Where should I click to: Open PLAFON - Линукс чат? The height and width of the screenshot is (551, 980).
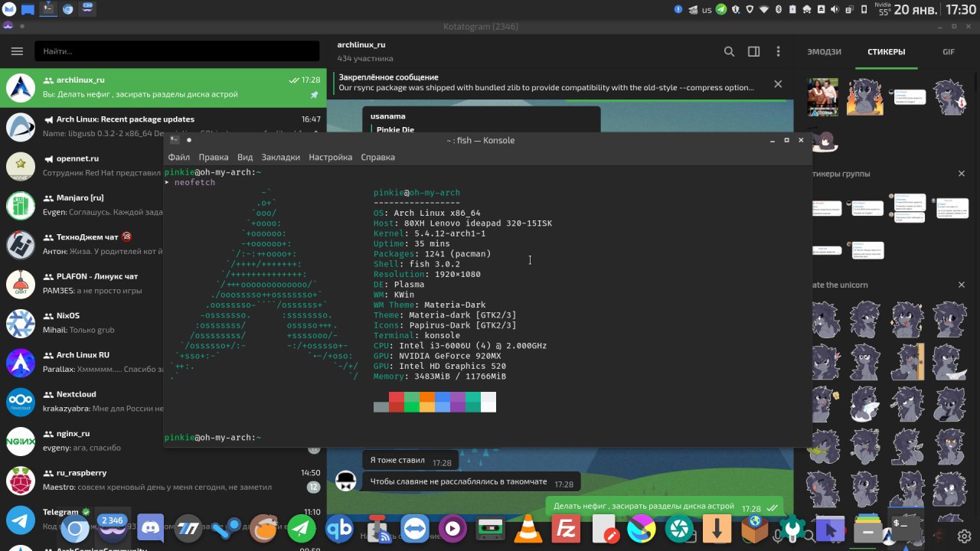tap(81, 283)
